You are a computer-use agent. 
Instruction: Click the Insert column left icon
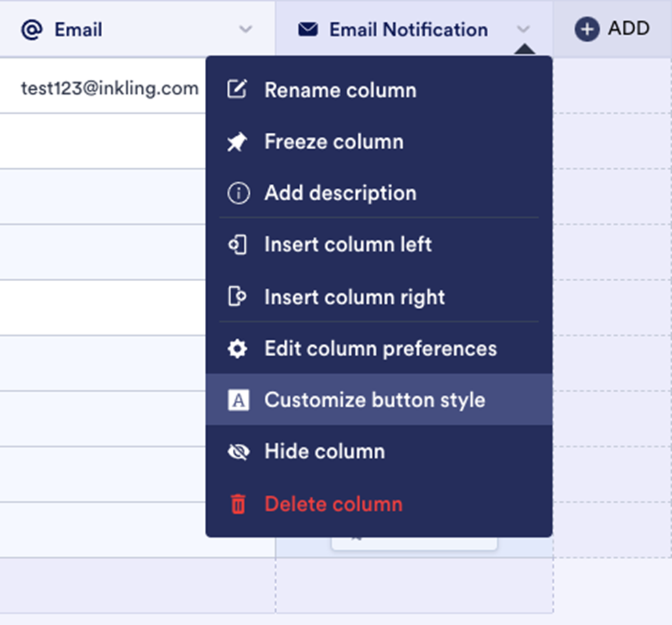(x=237, y=245)
